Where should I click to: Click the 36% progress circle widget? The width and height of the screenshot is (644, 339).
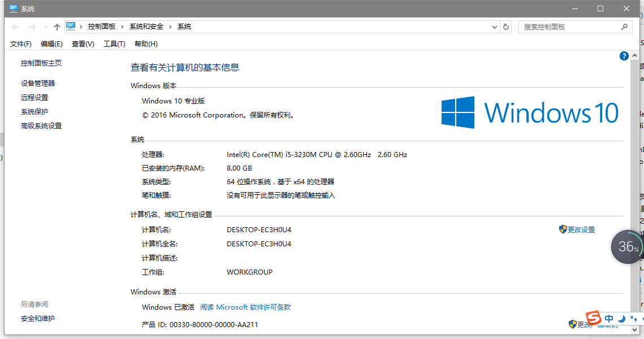[x=627, y=247]
